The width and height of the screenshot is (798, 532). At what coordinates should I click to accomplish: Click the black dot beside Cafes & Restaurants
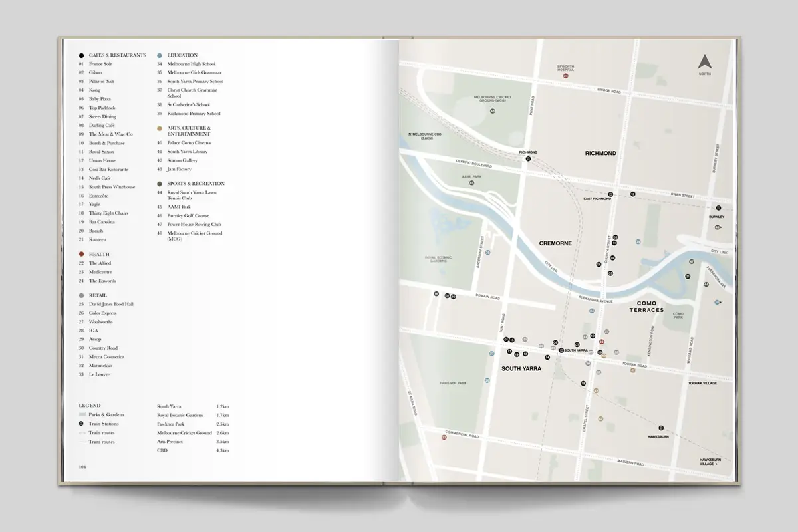click(81, 55)
